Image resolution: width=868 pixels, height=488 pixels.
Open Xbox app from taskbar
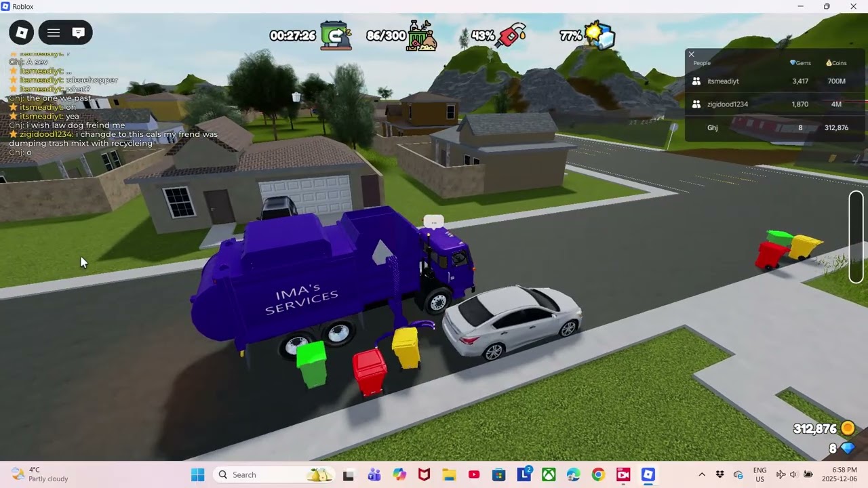click(548, 474)
